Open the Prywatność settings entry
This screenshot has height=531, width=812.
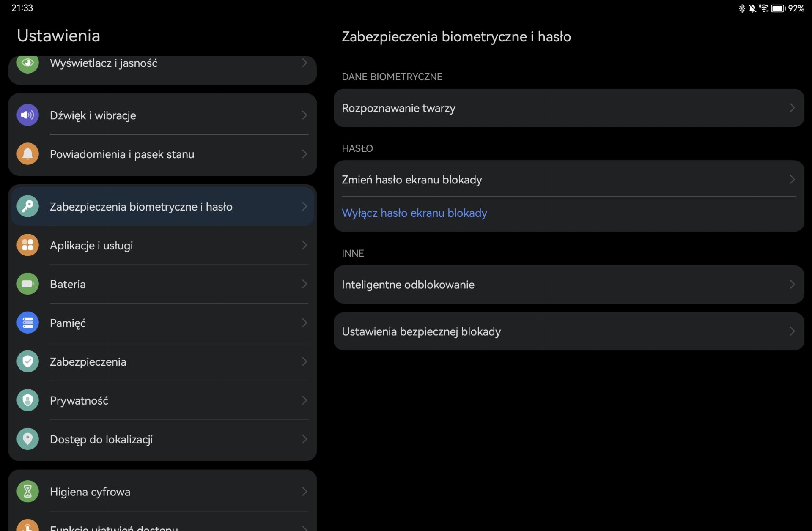79,401
